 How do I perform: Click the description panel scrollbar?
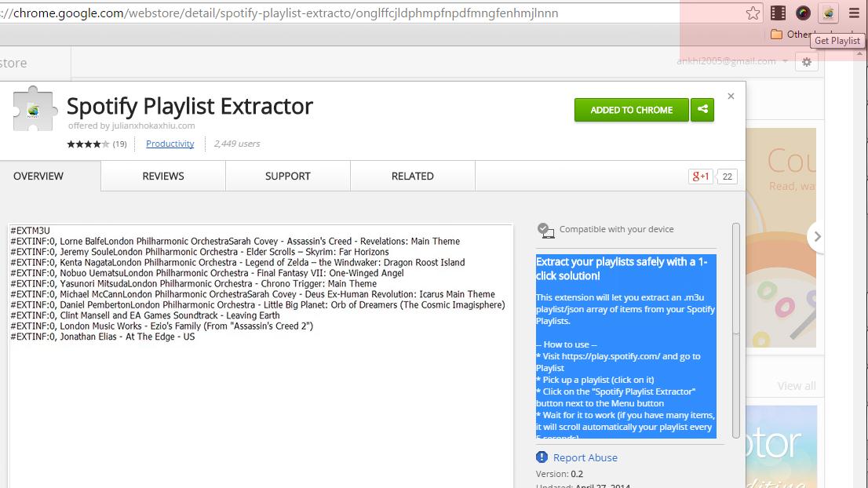click(735, 330)
